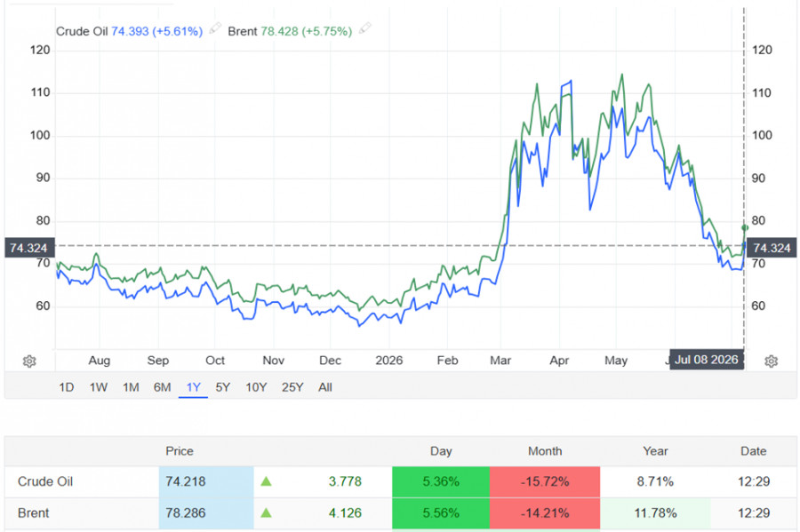800x532 pixels.
Task: Edit the Brent series pencil icon
Action: tap(364, 28)
